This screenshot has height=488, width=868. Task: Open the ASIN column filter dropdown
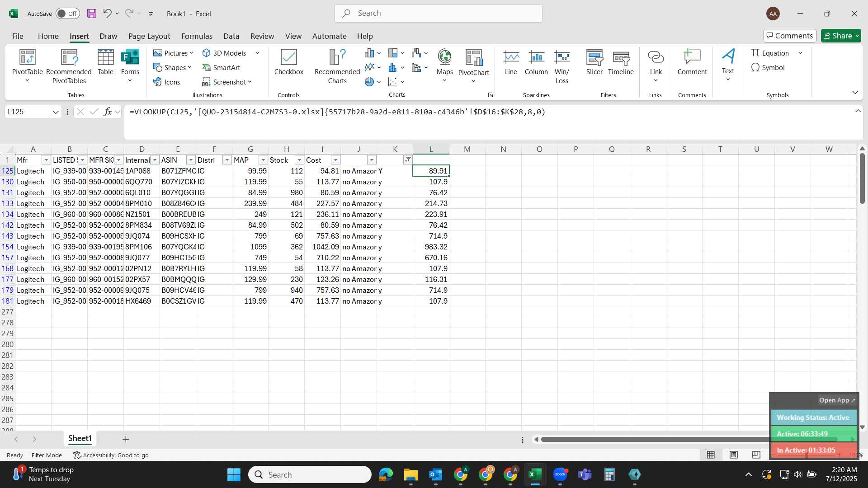[191, 160]
